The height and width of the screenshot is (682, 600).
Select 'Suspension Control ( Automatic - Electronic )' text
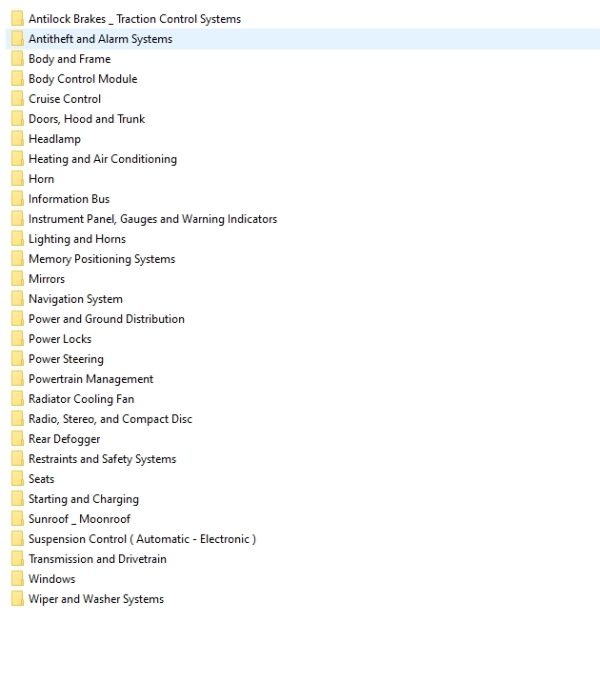(142, 539)
